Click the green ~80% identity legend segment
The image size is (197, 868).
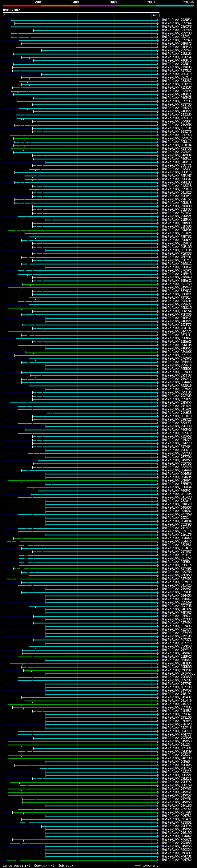(x=137, y=6)
